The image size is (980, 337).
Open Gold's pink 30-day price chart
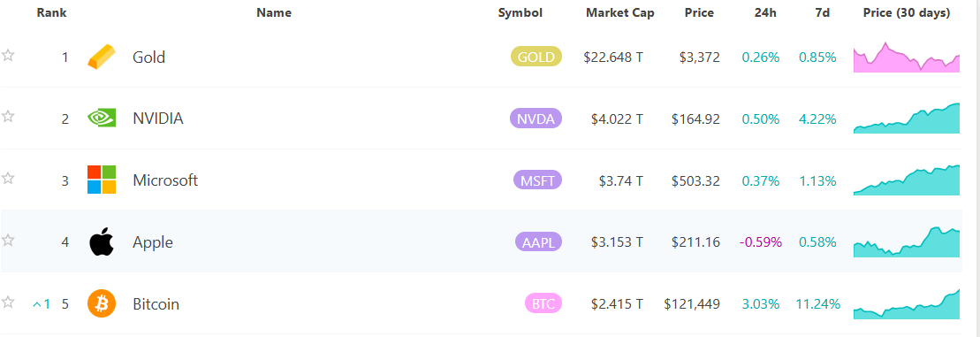pyautogui.click(x=907, y=57)
